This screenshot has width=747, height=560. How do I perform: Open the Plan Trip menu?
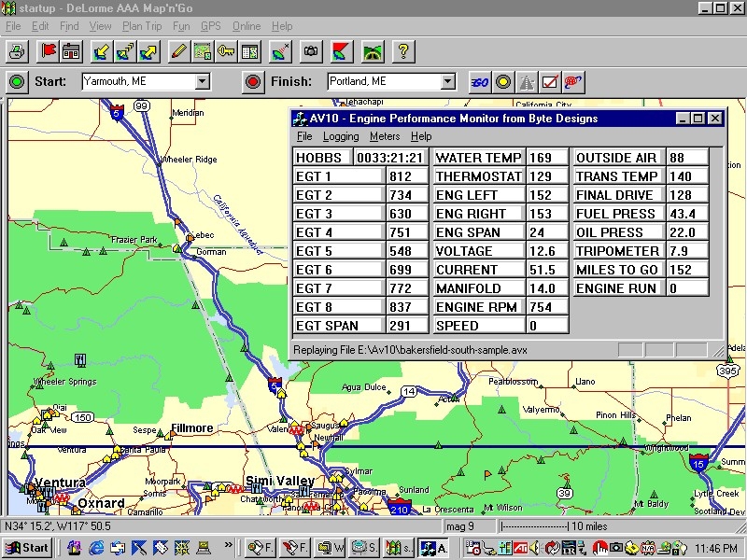click(x=142, y=26)
